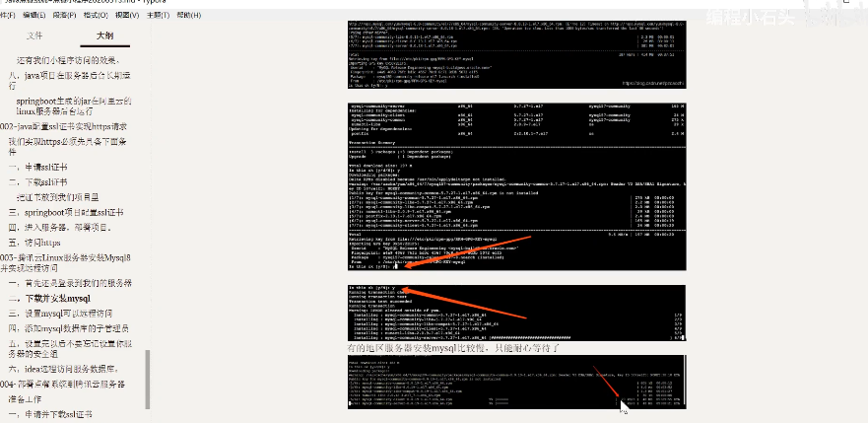Select outline item 四，进入服务器，部署项目
868x423 pixels.
pos(61,228)
